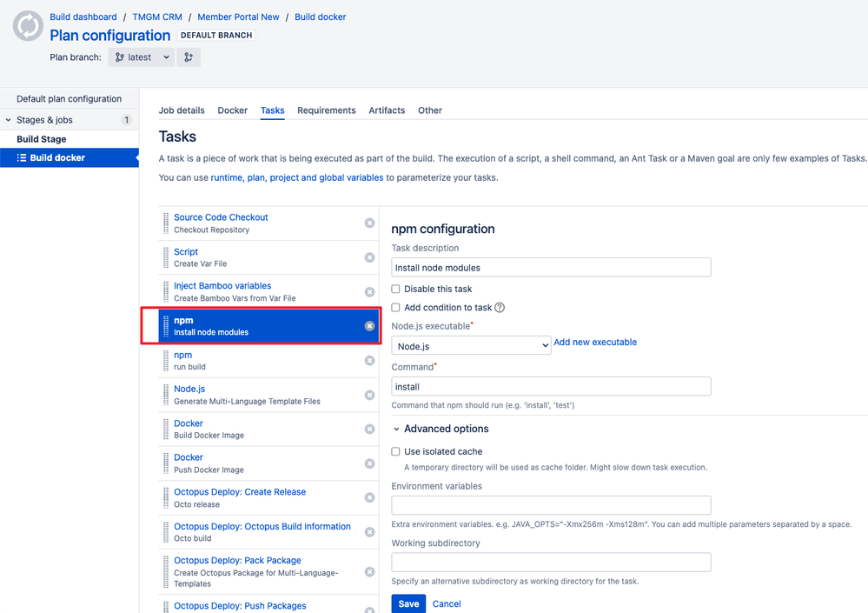868x613 pixels.
Task: Click drag handle of Source Code Checkout task
Action: pyautogui.click(x=165, y=223)
